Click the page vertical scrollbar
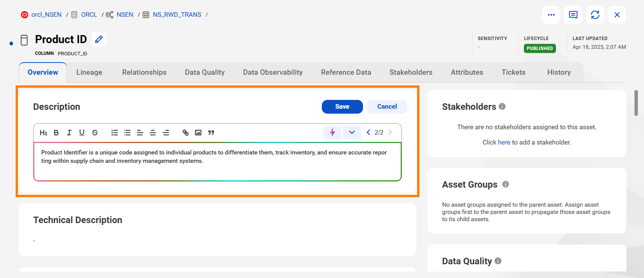Viewport: 644px width, 278px height. click(x=636, y=103)
